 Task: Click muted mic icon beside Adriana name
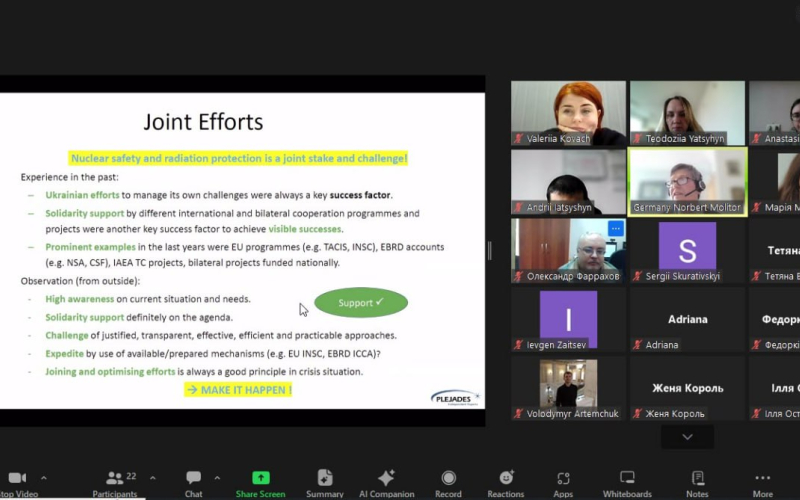click(x=637, y=345)
